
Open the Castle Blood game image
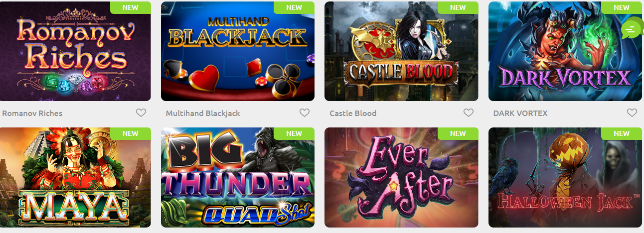tap(401, 51)
